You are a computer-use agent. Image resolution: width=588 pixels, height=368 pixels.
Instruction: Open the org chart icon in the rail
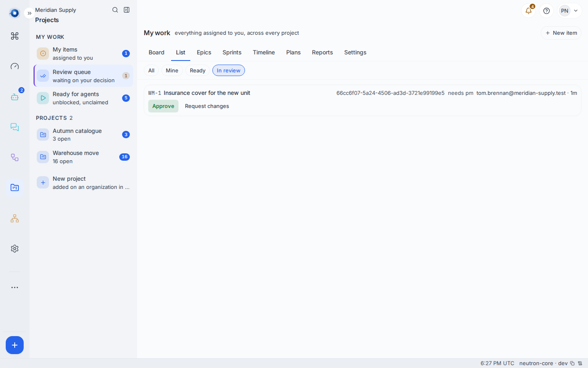pyautogui.click(x=15, y=218)
